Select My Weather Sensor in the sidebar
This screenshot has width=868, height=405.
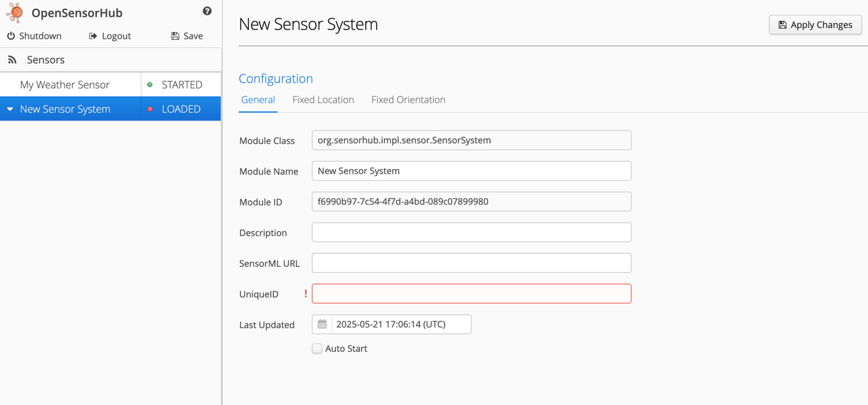click(x=65, y=84)
